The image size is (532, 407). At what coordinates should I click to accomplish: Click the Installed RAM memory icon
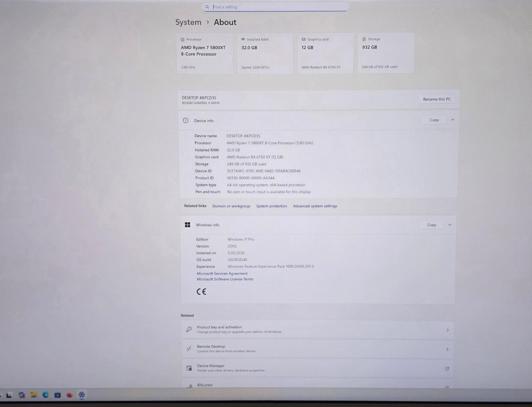(x=243, y=39)
